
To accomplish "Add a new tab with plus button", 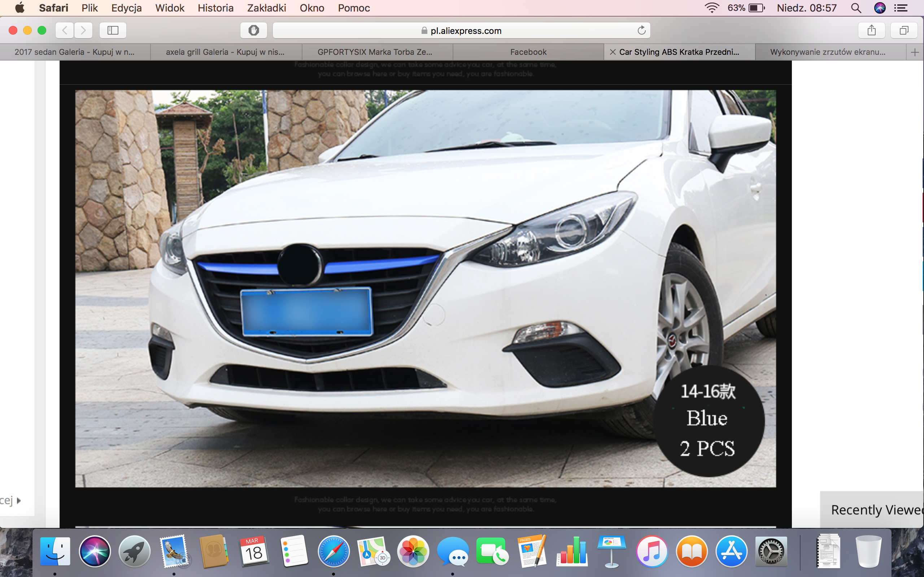I will pos(915,52).
